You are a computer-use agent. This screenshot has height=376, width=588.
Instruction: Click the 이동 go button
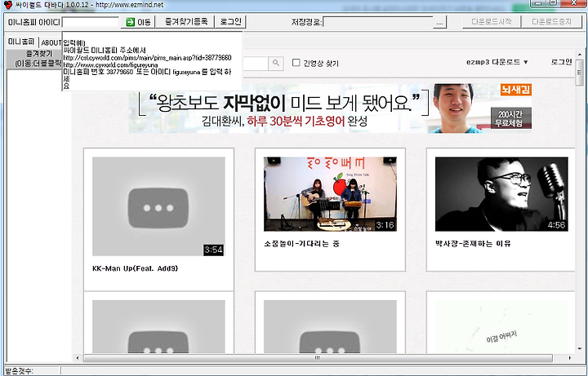point(138,22)
